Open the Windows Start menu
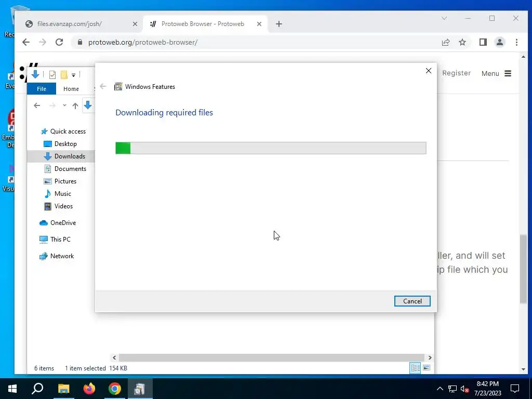 (x=12, y=389)
